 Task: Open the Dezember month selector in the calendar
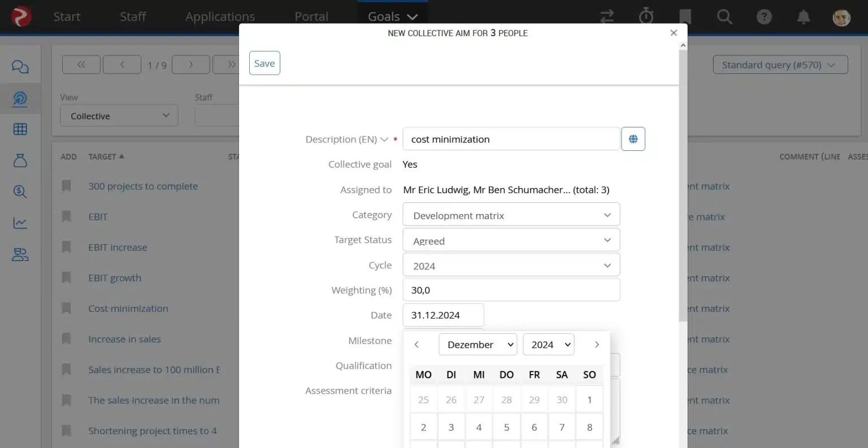(478, 344)
